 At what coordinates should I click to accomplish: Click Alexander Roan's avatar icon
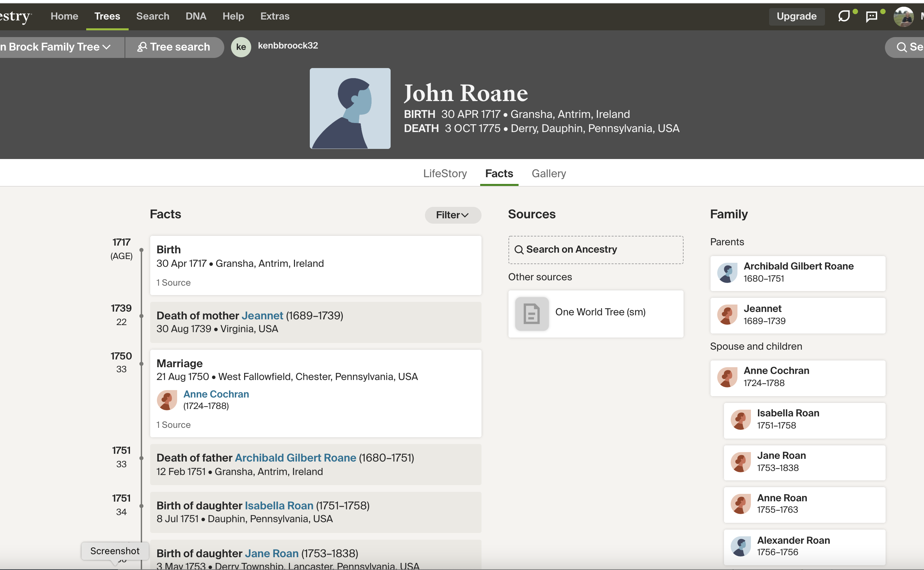pyautogui.click(x=740, y=546)
